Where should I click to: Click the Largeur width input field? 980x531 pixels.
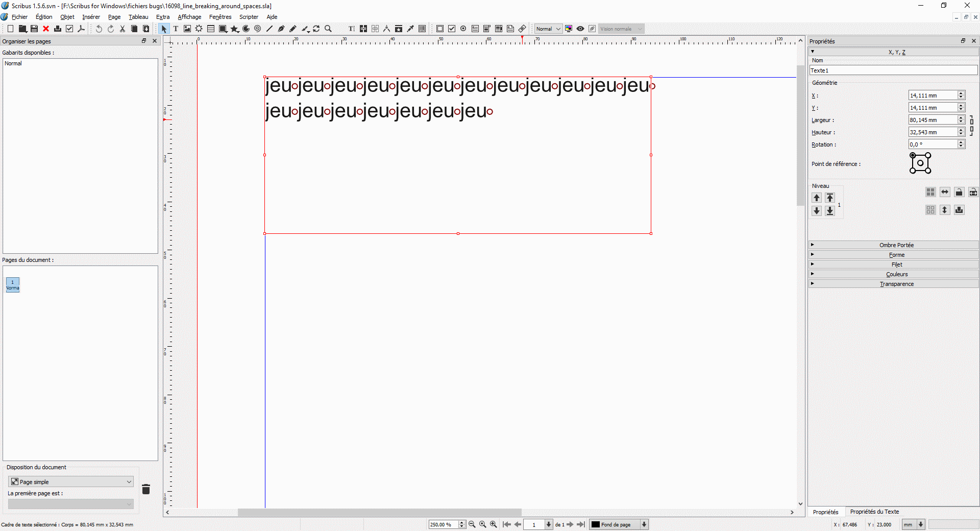pyautogui.click(x=932, y=120)
